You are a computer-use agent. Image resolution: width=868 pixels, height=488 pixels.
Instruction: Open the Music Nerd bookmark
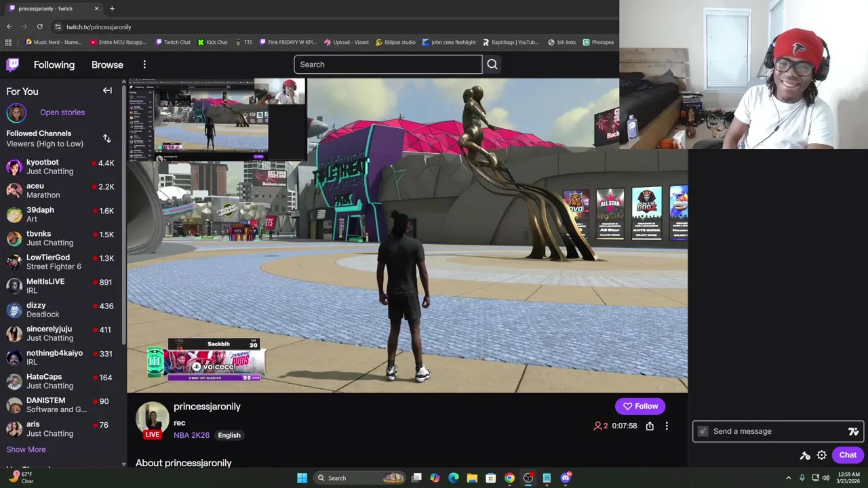53,42
